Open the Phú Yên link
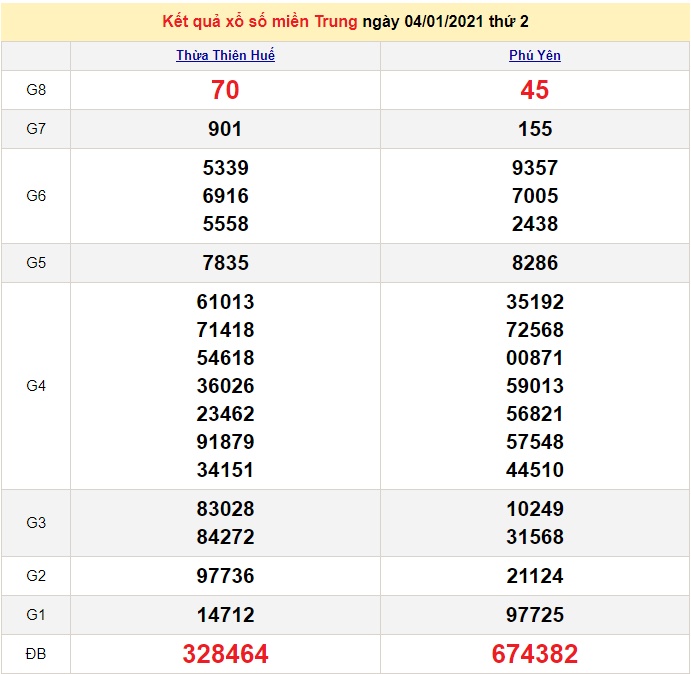Viewport: 691px width, 674px height. (x=535, y=56)
